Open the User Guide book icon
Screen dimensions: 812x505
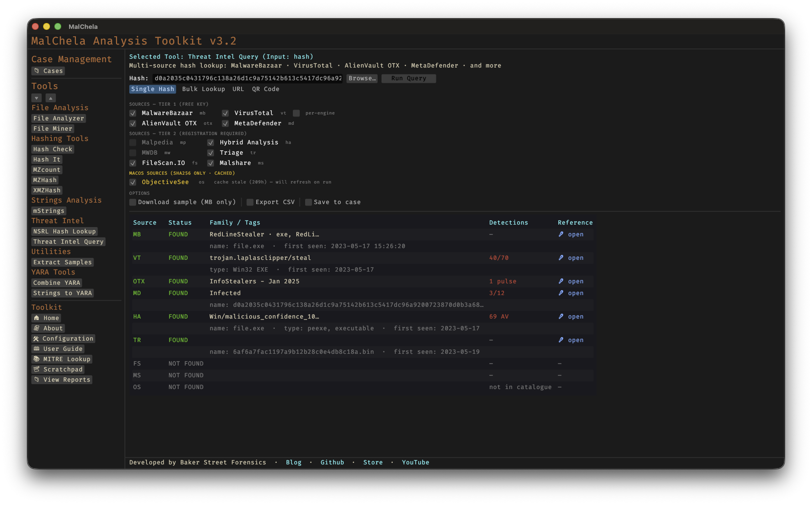38,348
